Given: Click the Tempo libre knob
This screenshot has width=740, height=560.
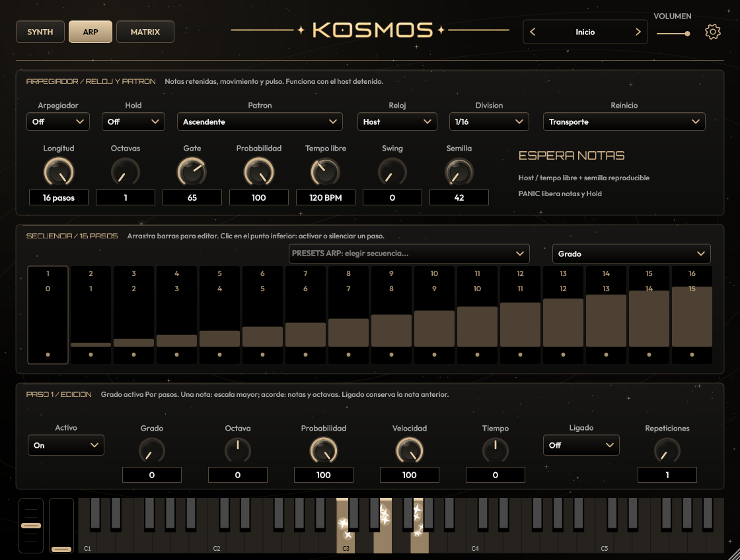Looking at the screenshot, I should 326,172.
